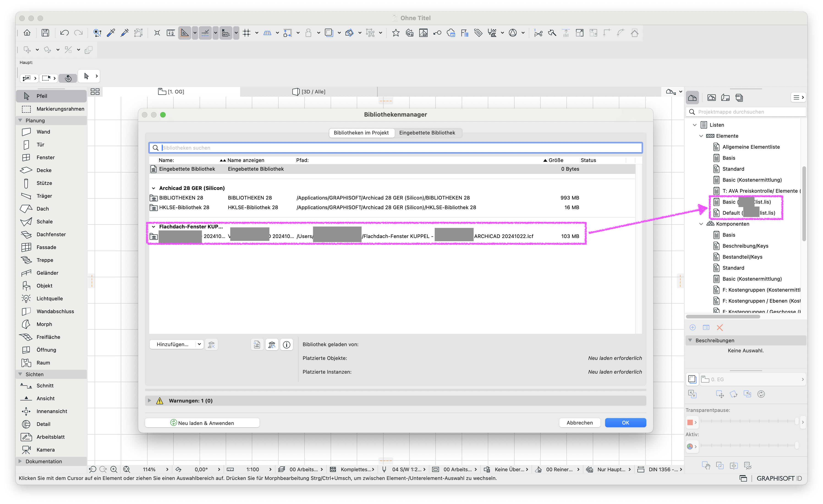Click the favorites star icon

click(396, 33)
